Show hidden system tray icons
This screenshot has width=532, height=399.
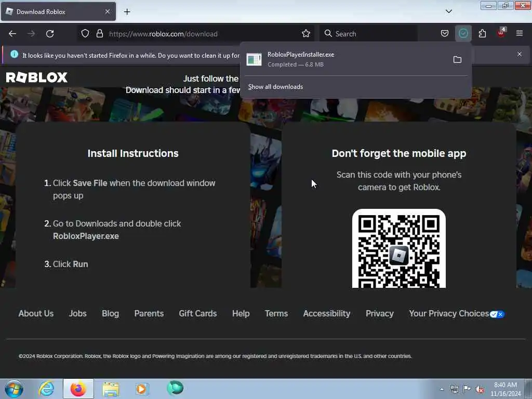(x=442, y=389)
